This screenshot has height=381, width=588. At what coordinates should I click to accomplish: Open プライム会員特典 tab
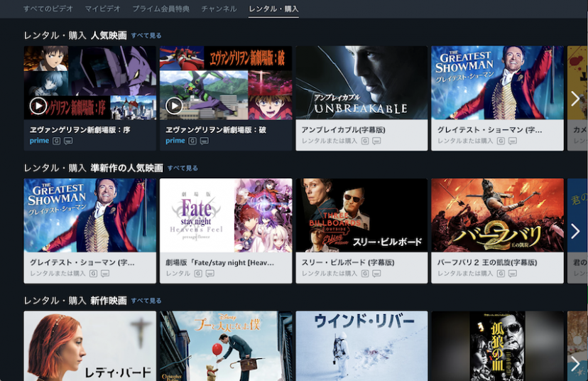[x=161, y=9]
